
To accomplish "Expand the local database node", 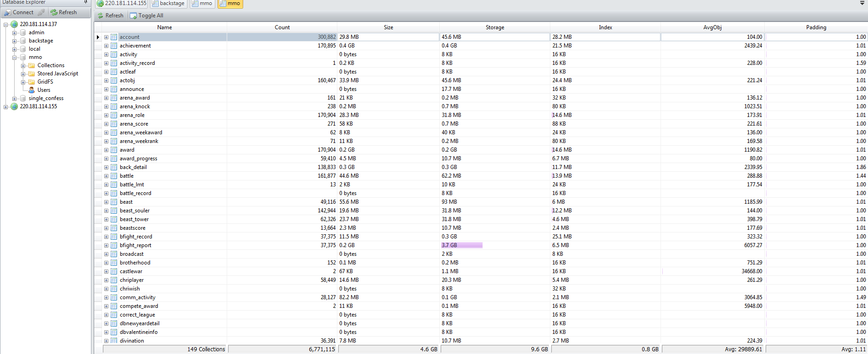I will (15, 49).
